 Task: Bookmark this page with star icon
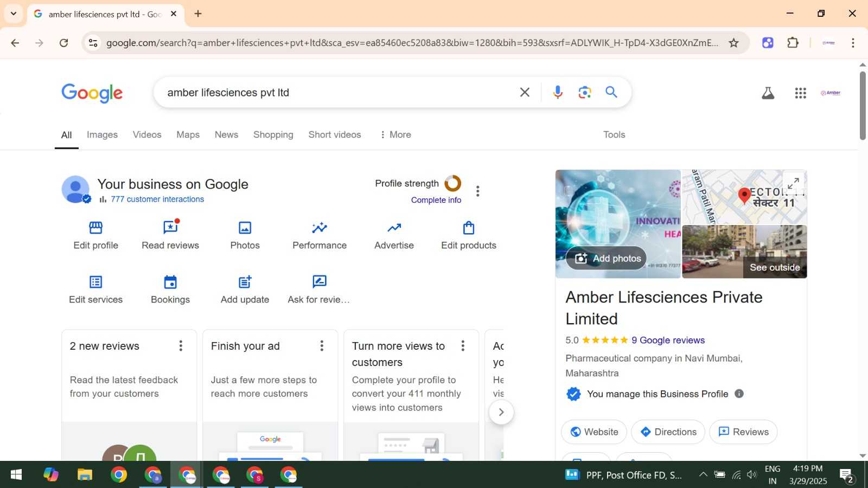734,43
